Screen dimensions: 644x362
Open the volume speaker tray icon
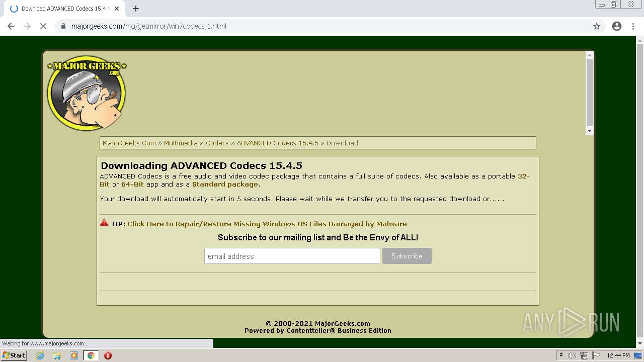[572, 355]
